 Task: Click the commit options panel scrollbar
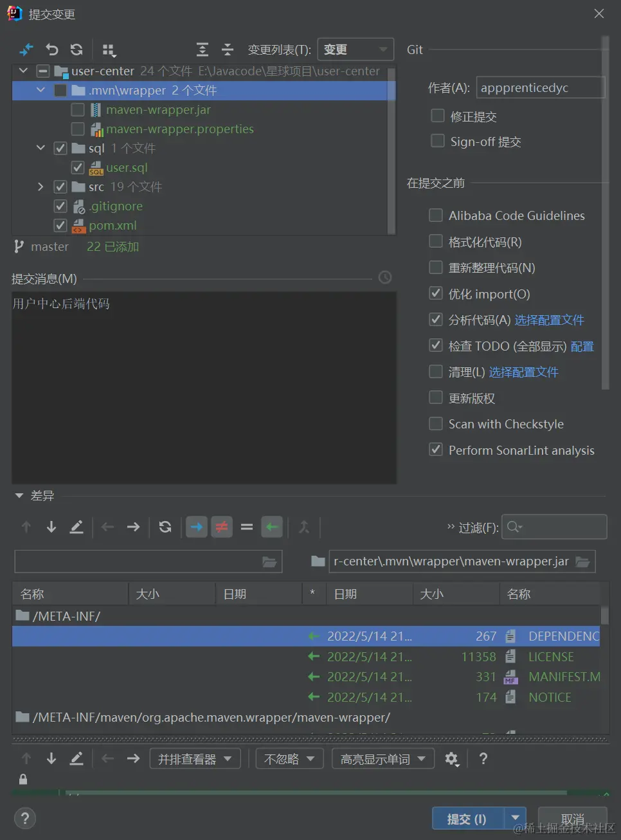(x=605, y=212)
